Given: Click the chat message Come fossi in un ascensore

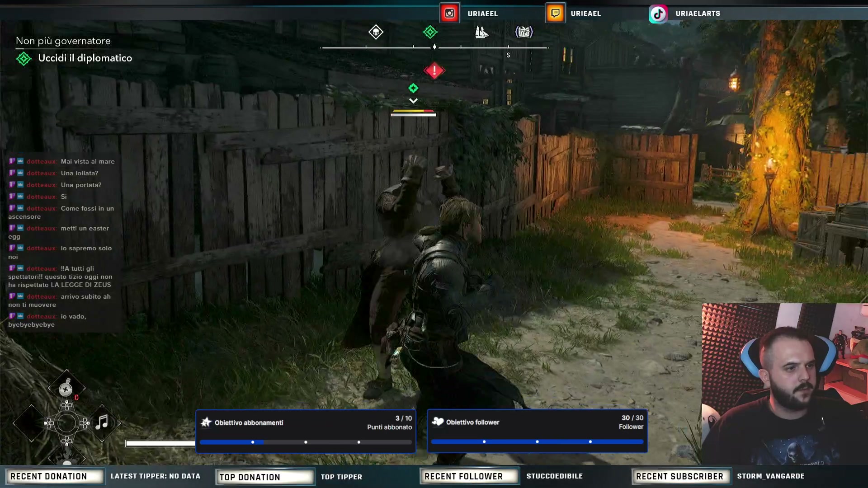Looking at the screenshot, I should (61, 212).
